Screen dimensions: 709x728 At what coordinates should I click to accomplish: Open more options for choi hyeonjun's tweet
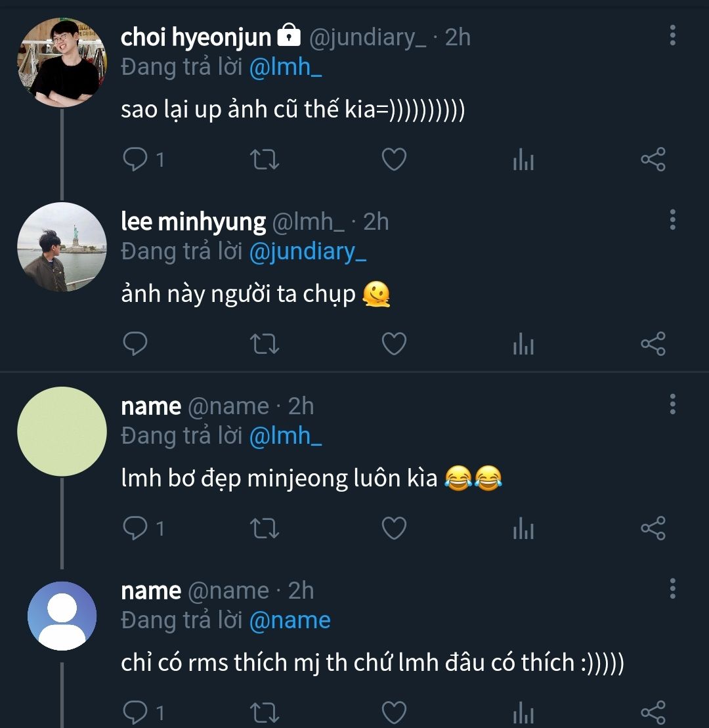pos(672,35)
